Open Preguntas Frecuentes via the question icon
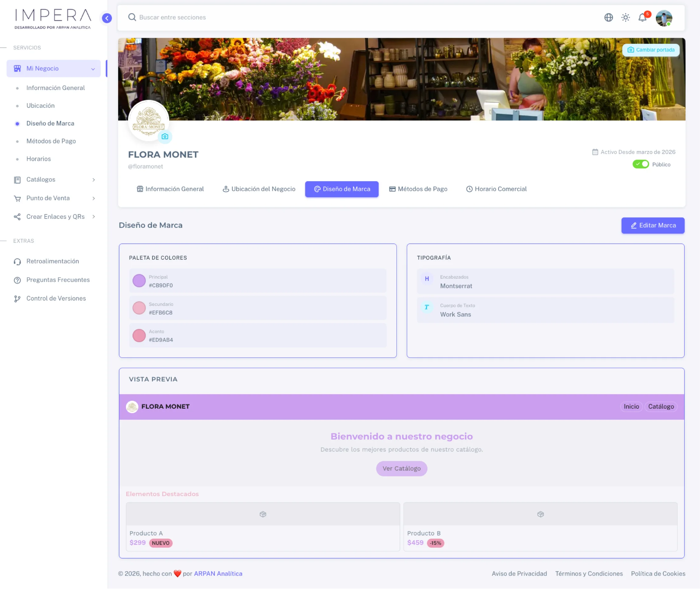The image size is (700, 589). (x=17, y=280)
